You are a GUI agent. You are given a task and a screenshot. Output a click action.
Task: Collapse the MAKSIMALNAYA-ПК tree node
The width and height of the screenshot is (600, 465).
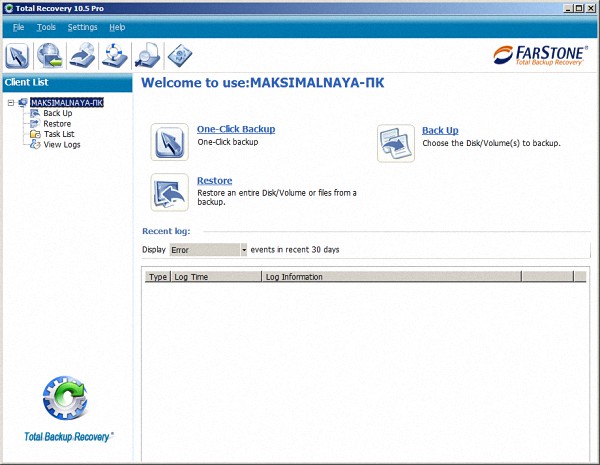tap(10, 102)
